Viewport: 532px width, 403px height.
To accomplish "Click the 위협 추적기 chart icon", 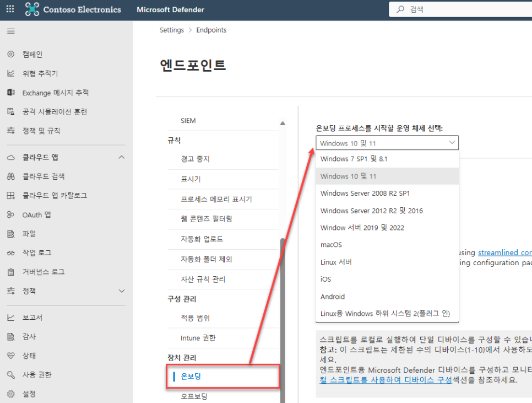I will point(11,73).
